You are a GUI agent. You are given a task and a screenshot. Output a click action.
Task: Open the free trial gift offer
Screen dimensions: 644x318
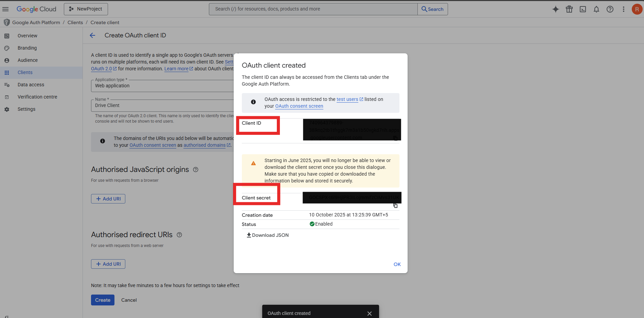(x=569, y=9)
